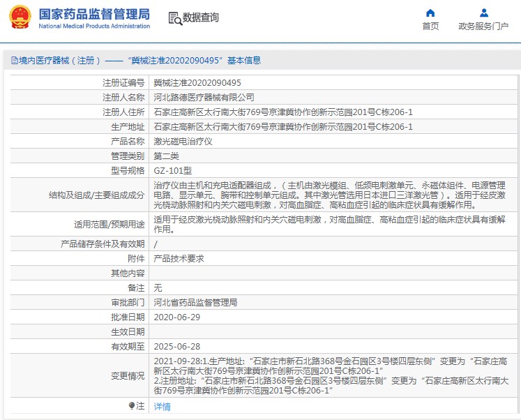Click registration number 冀械注准20202090495 in table
This screenshot has height=420, width=521.
pyautogui.click(x=197, y=83)
